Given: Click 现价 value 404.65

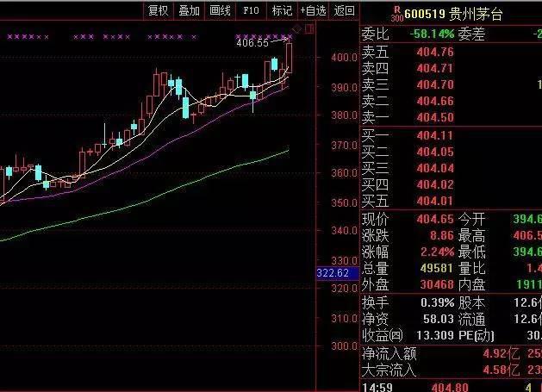Looking at the screenshot, I should click(x=435, y=219).
